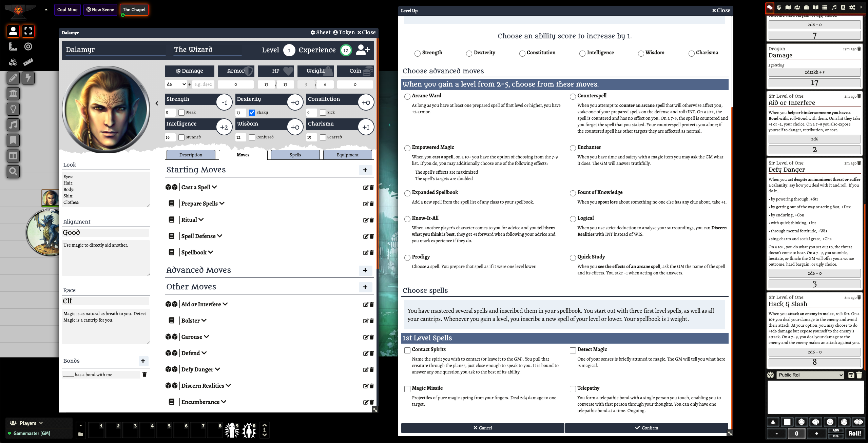Image resolution: width=868 pixels, height=443 pixels.
Task: Tick the Weak debility checkbox
Action: click(x=181, y=113)
